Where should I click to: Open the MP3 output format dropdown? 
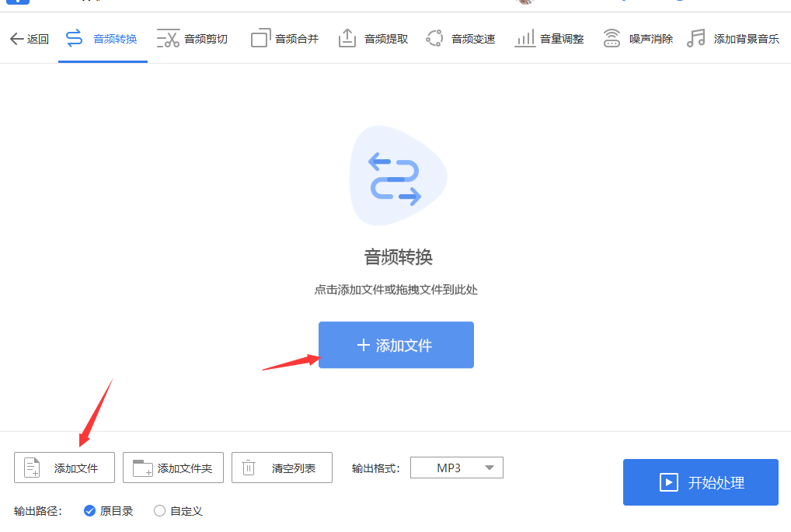pyautogui.click(x=457, y=468)
